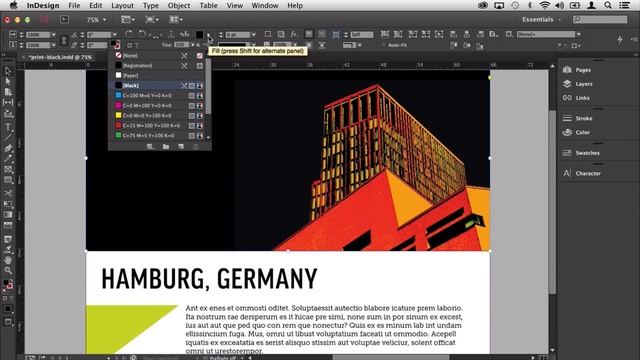Select the Selection tool arrow
Screen dimensions: 640x360
[8, 71]
